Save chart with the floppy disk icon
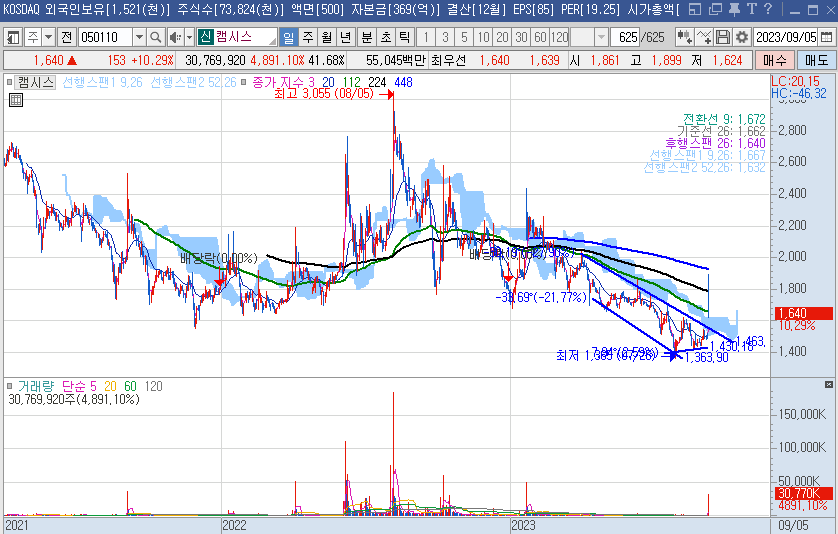The image size is (838, 534). pyautogui.click(x=723, y=37)
